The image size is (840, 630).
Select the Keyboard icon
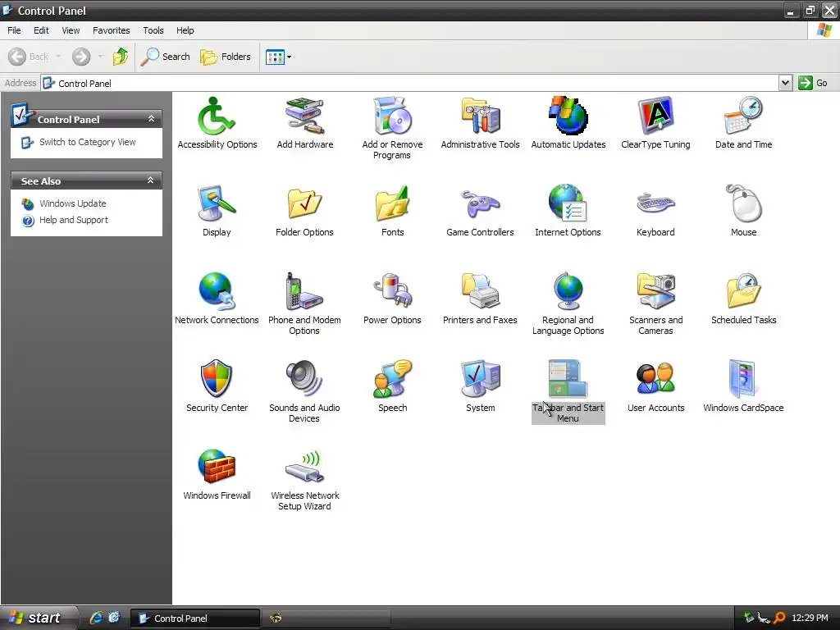655,203
